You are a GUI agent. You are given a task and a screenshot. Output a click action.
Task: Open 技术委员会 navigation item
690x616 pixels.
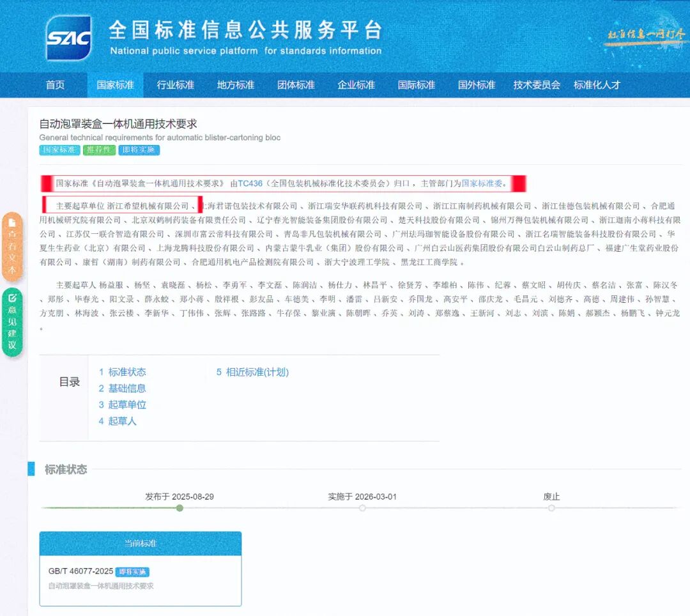click(x=537, y=85)
